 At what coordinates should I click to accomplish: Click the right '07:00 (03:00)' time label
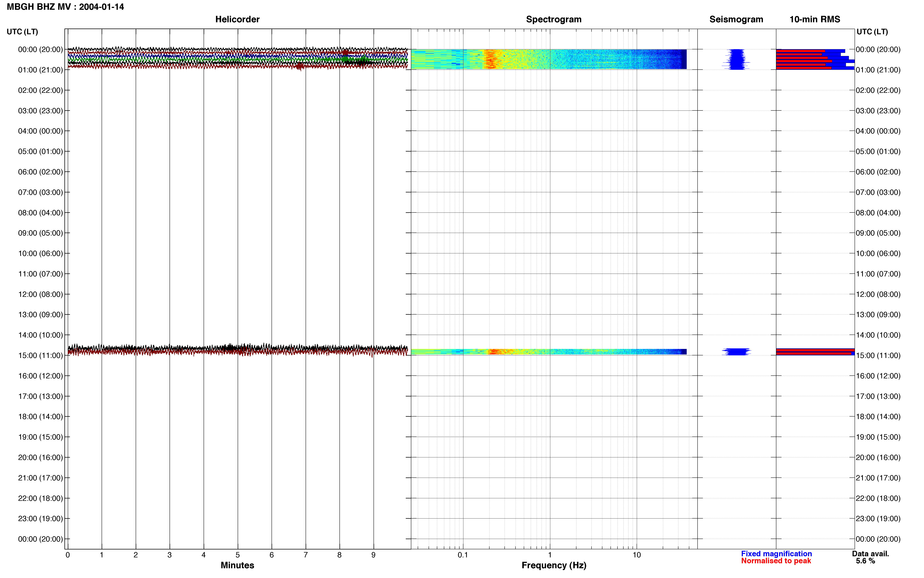(x=878, y=192)
